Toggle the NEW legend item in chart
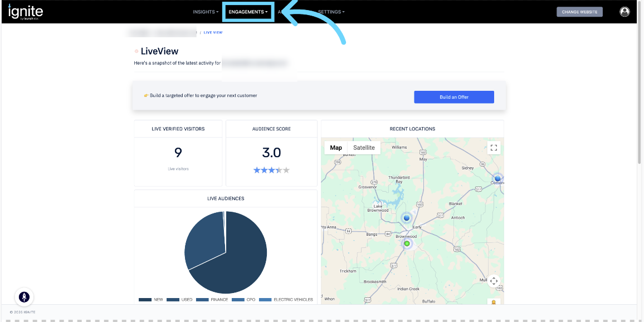Image resolution: width=644 pixels, height=322 pixels. [x=152, y=300]
